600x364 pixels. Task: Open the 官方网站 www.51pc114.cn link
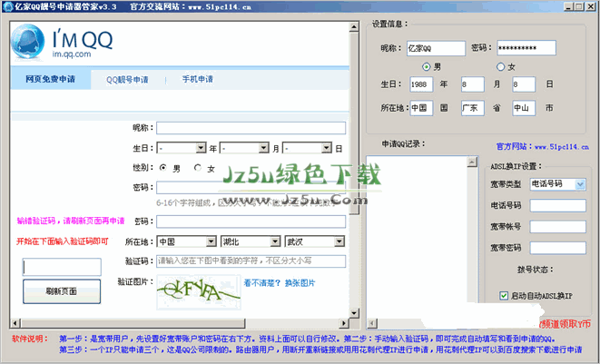pyautogui.click(x=542, y=146)
